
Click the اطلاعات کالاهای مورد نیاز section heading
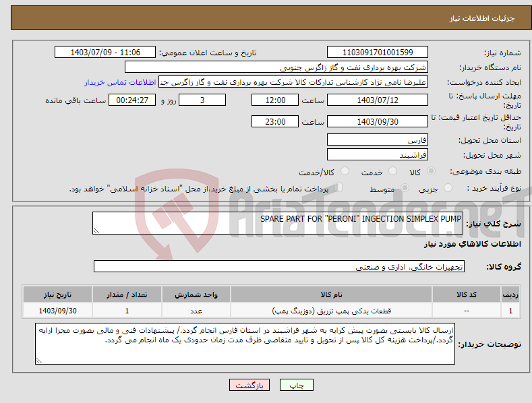pyautogui.click(x=472, y=244)
